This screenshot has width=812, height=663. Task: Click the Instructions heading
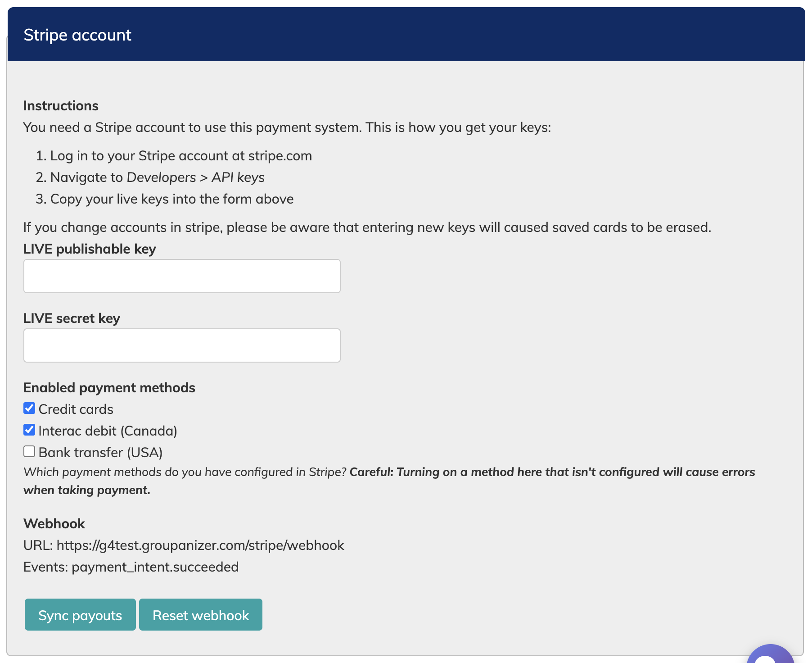[x=61, y=106]
